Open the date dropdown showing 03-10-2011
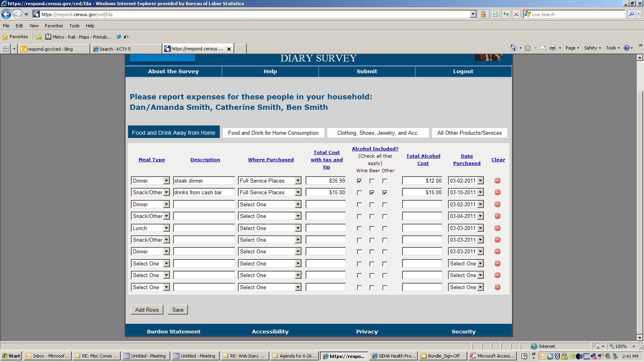Screen dimensions: 644x362 point(480,193)
